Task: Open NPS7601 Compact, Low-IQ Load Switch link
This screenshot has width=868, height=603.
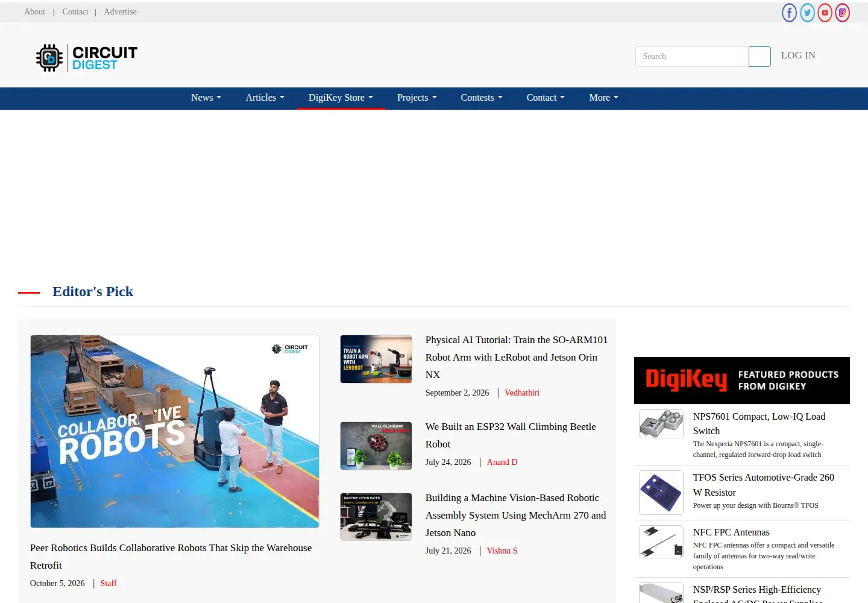Action: coord(759,424)
